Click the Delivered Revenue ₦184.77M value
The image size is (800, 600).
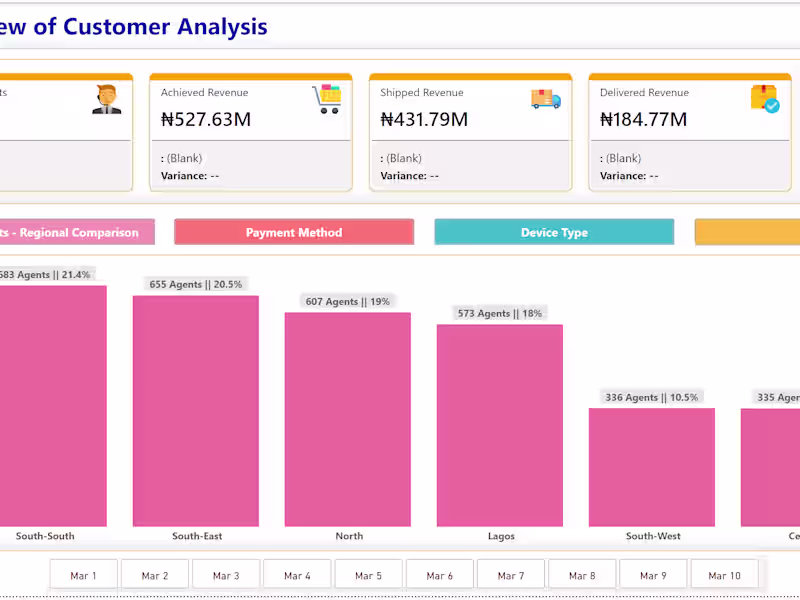643,120
